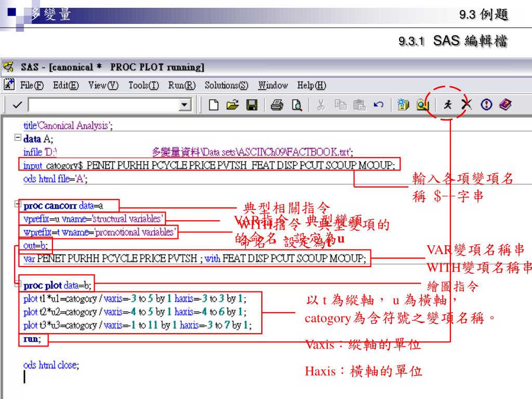Image resolution: width=532 pixels, height=399 pixels.
Task: Click the plot t3*u3=catogory line
Action: 137,325
